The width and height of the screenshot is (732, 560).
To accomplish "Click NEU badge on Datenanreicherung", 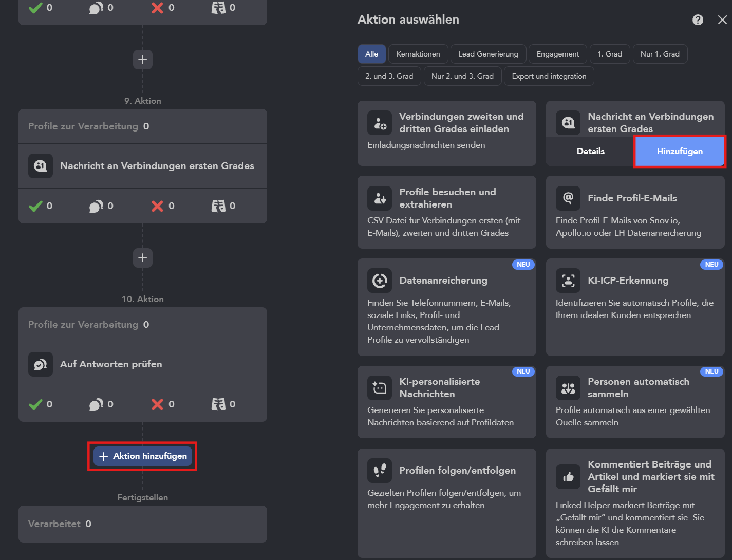I will pos(523,265).
